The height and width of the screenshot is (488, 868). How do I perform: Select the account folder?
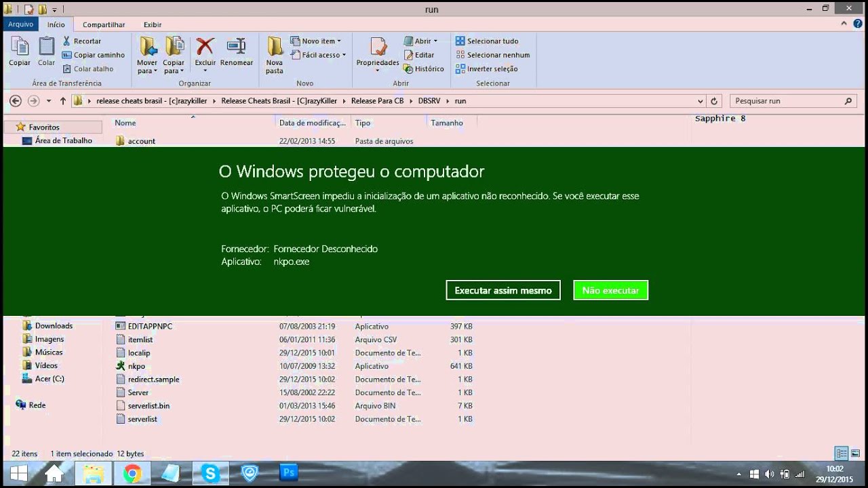(142, 141)
